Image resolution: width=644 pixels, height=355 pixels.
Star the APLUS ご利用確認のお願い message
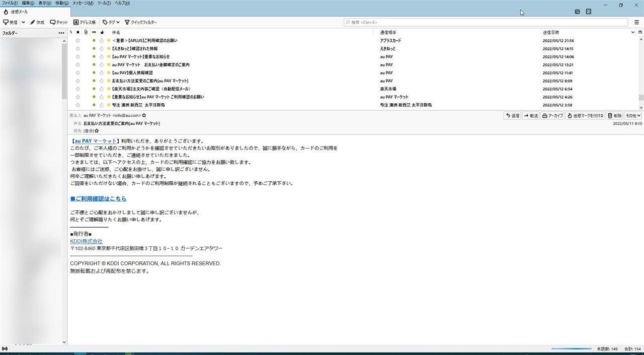click(77, 41)
